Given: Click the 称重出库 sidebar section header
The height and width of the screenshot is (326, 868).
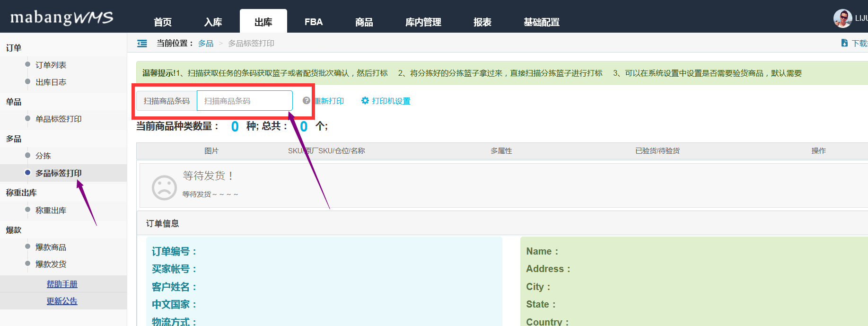Looking at the screenshot, I should tap(21, 193).
